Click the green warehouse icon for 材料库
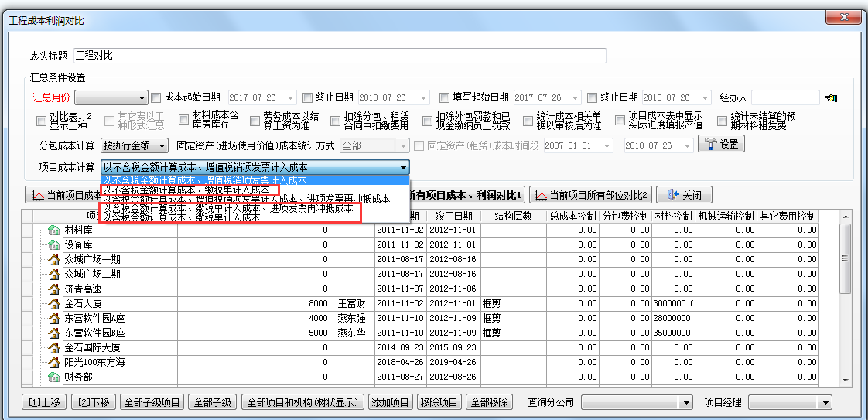The height and width of the screenshot is (420, 868). (x=54, y=230)
